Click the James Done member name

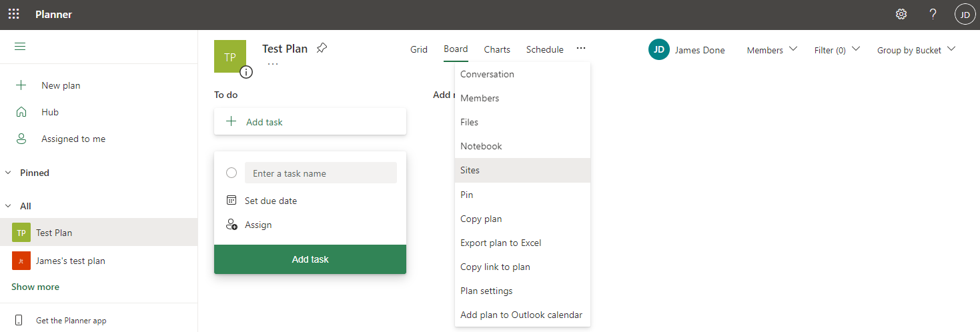click(x=700, y=50)
